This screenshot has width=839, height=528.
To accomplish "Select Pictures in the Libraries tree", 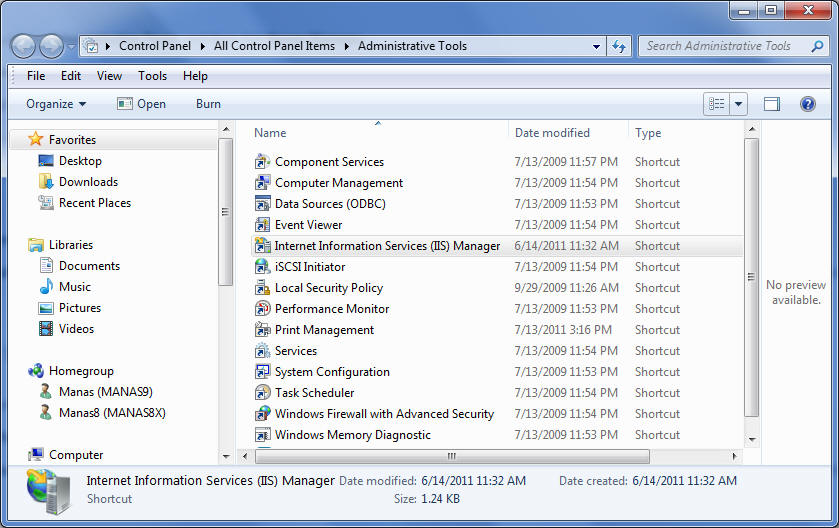I will coord(80,308).
